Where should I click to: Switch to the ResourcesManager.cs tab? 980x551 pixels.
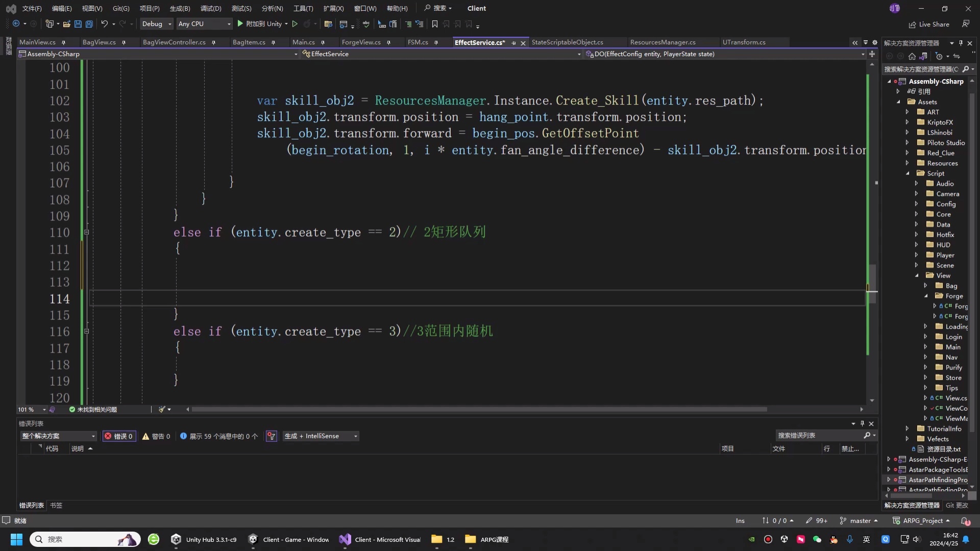663,42
